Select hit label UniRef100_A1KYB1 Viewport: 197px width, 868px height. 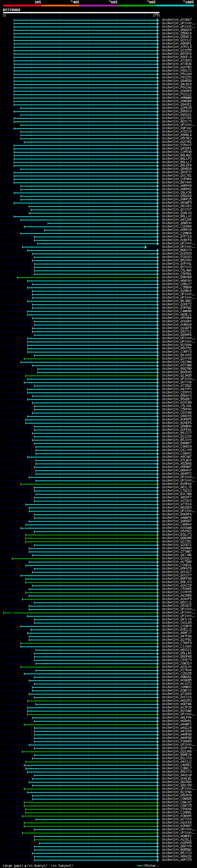click(x=176, y=142)
